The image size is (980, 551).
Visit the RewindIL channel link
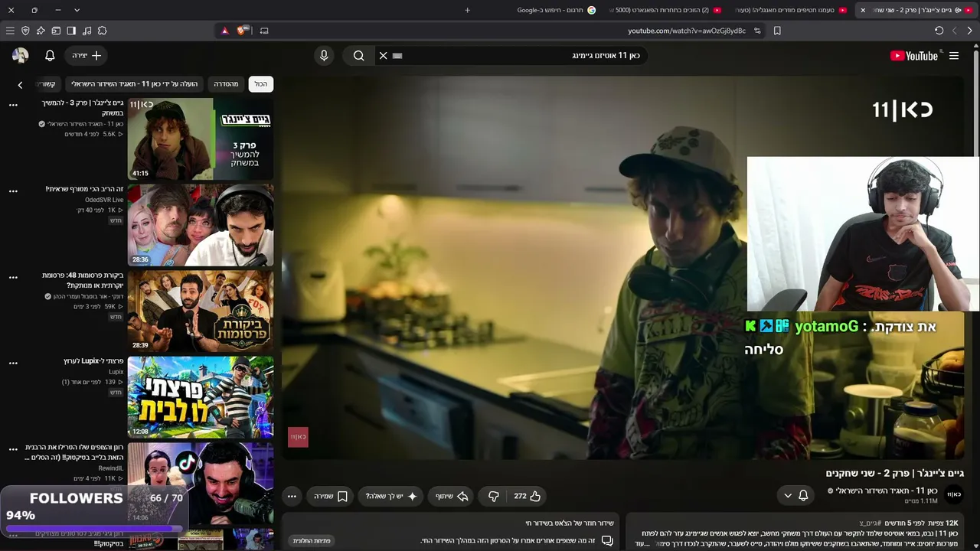[110, 468]
